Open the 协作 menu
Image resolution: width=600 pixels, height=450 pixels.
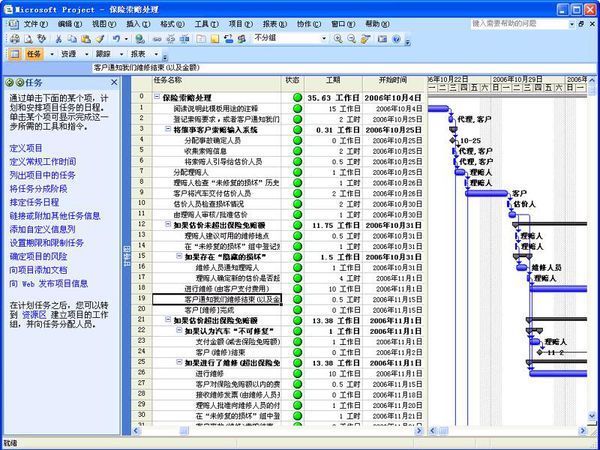tap(309, 24)
